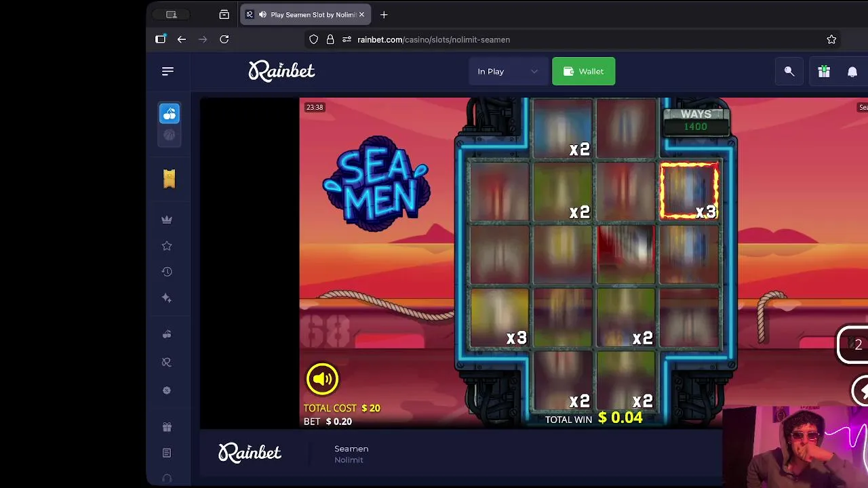The image size is (868, 488).
Task: Go back in the browser
Action: pos(182,39)
